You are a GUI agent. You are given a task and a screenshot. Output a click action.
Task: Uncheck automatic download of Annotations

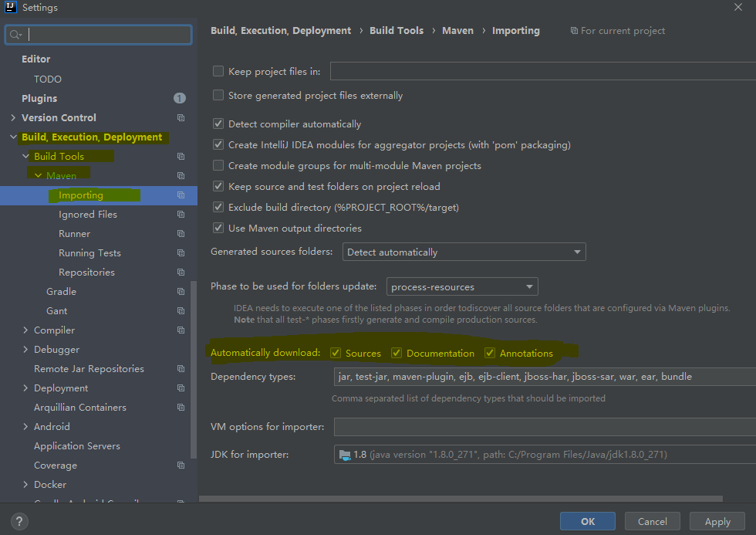490,353
